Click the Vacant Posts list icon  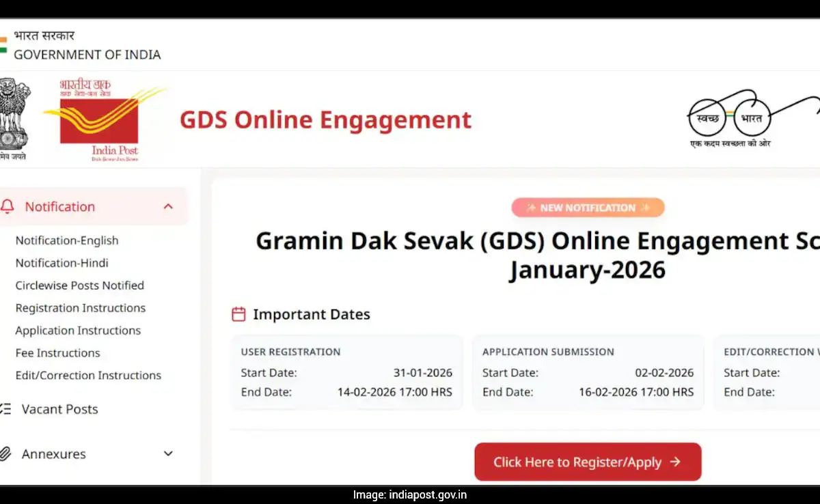5,409
